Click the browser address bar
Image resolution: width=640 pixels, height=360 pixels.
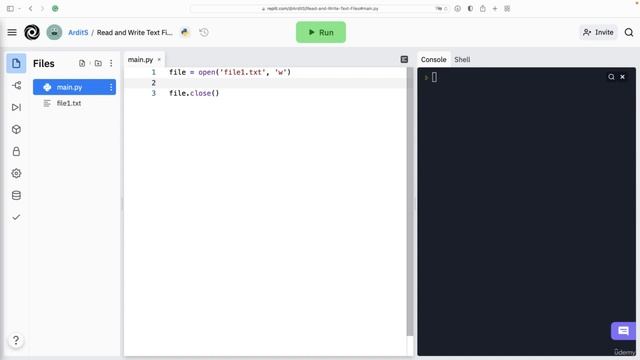320,8
